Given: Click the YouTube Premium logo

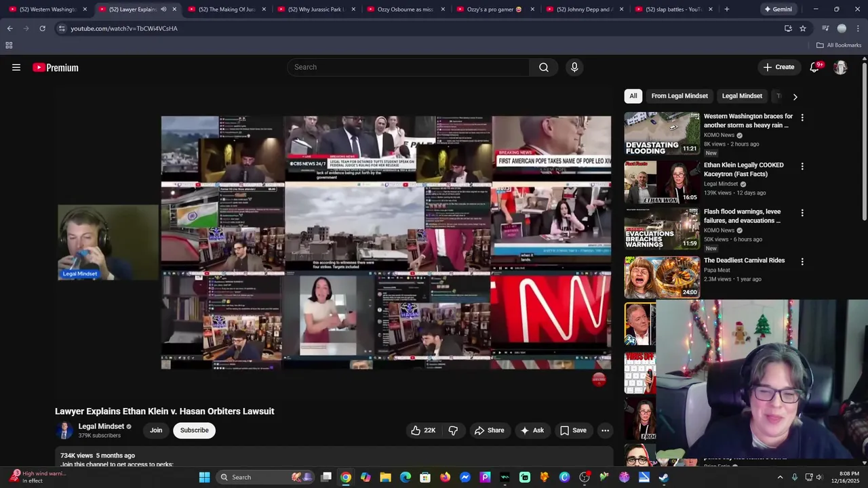Looking at the screenshot, I should tap(56, 67).
